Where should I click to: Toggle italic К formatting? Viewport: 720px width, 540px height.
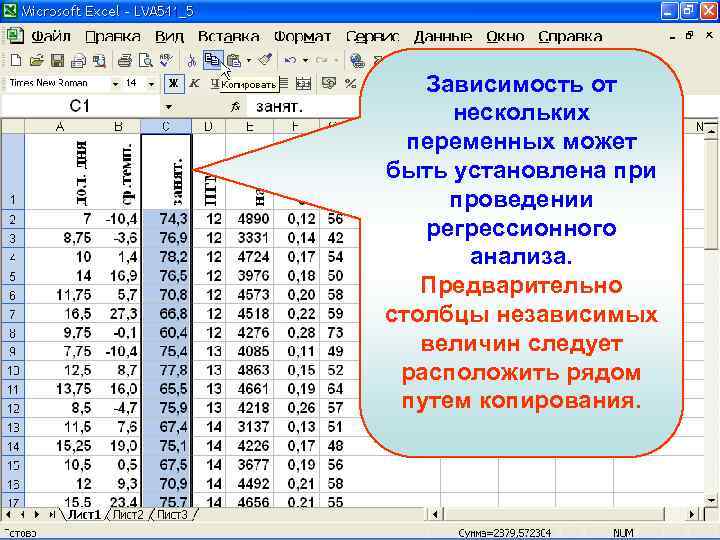[x=195, y=84]
